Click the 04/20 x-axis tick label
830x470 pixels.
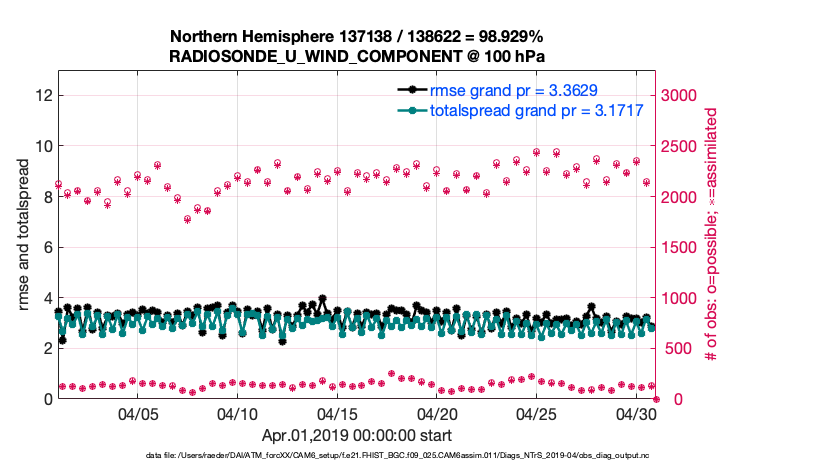pos(437,414)
